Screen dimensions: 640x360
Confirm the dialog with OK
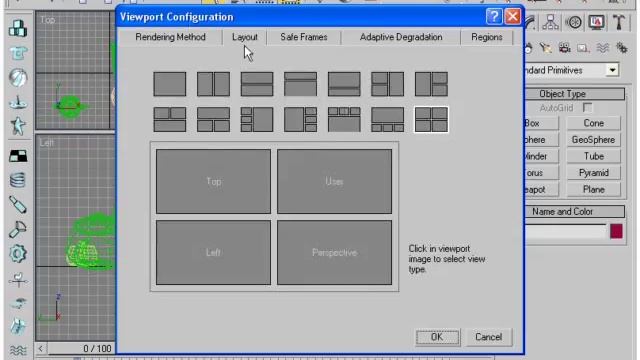pyautogui.click(x=437, y=337)
